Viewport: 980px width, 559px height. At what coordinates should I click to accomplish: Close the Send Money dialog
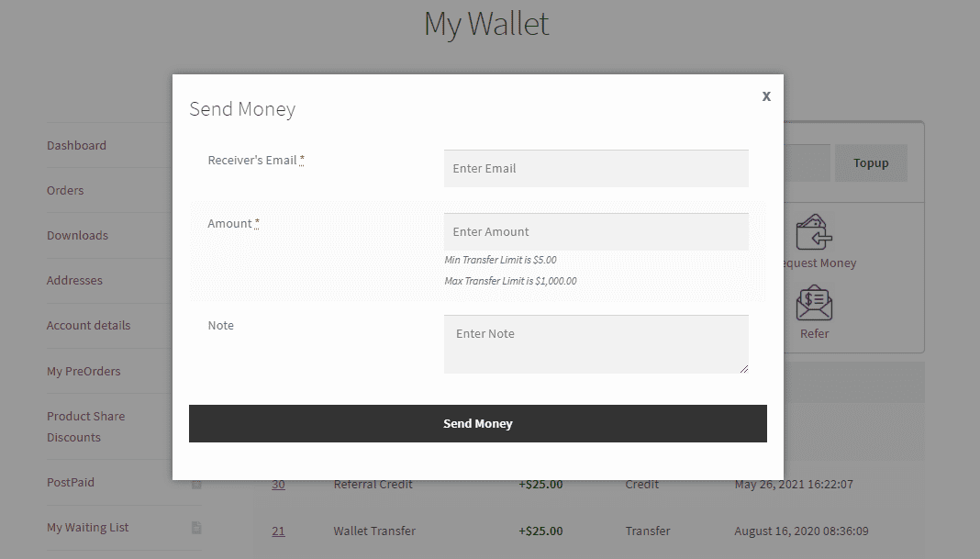[x=766, y=95]
